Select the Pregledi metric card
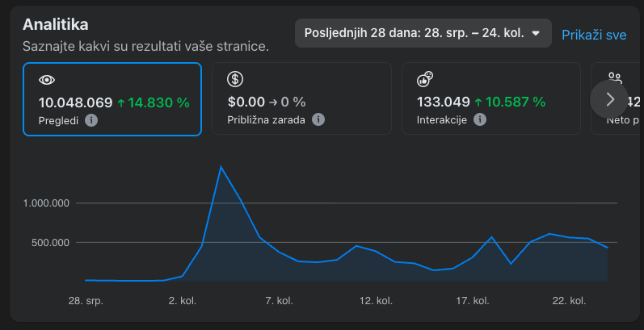Screen dimensions: 644x330 coord(112,99)
